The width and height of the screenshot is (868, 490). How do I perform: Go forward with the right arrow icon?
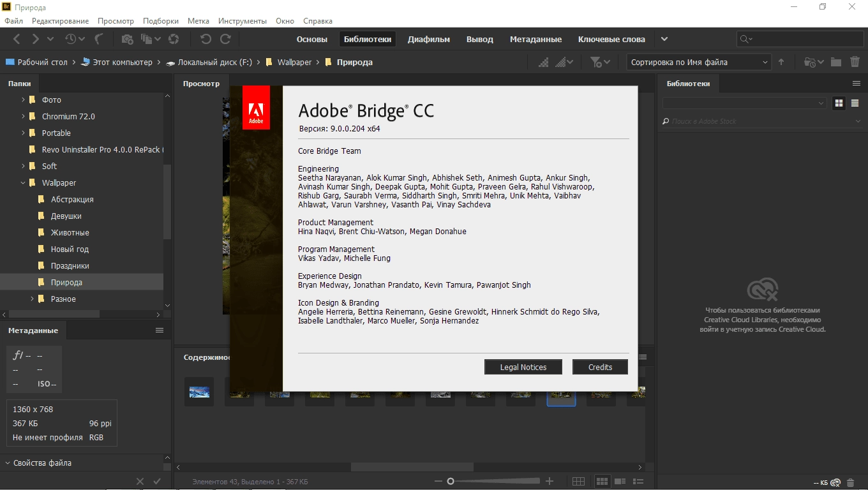tap(36, 39)
